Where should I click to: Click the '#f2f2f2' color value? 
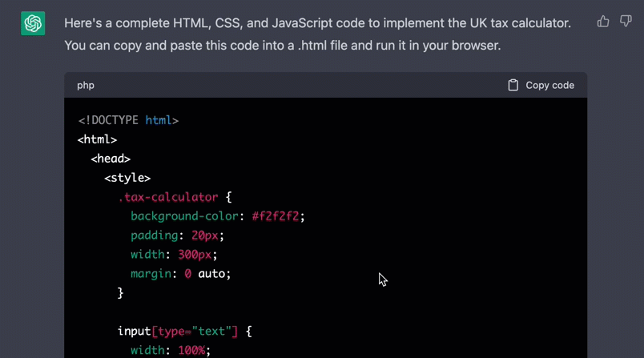click(276, 216)
